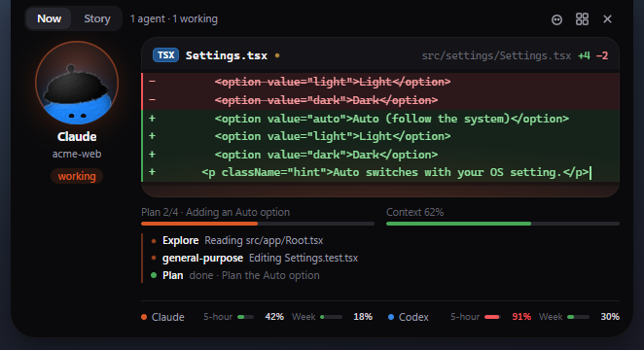644x350 pixels.
Task: Click the added hint paragraph line
Action: pos(380,172)
